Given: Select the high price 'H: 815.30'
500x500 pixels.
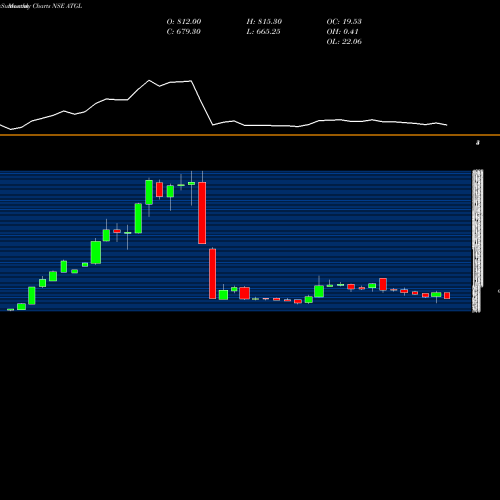Looking at the screenshot, I should [264, 22].
